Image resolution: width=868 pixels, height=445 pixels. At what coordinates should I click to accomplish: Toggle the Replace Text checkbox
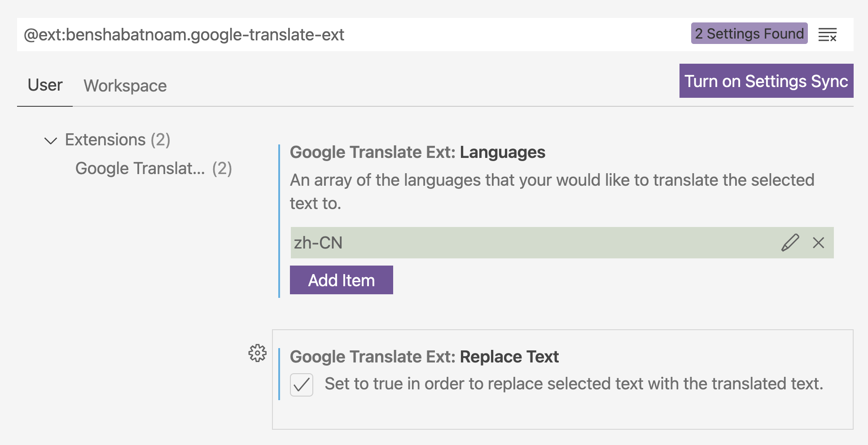(302, 385)
